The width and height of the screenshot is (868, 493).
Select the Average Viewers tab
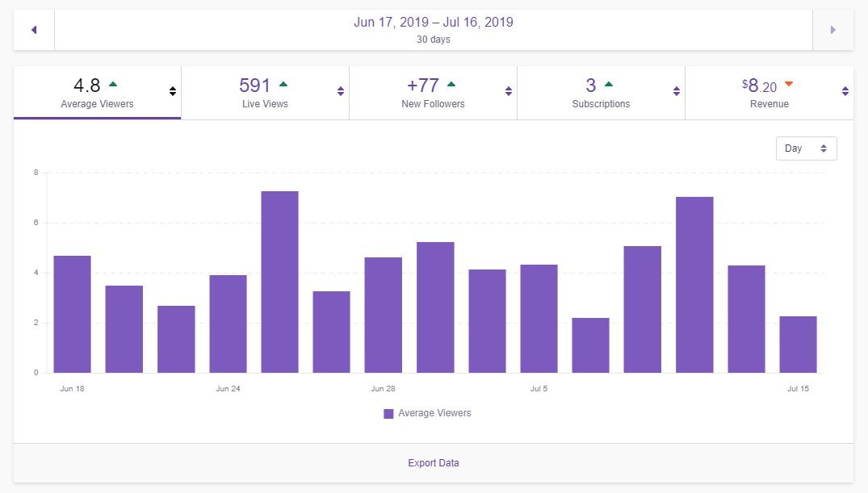(x=98, y=93)
